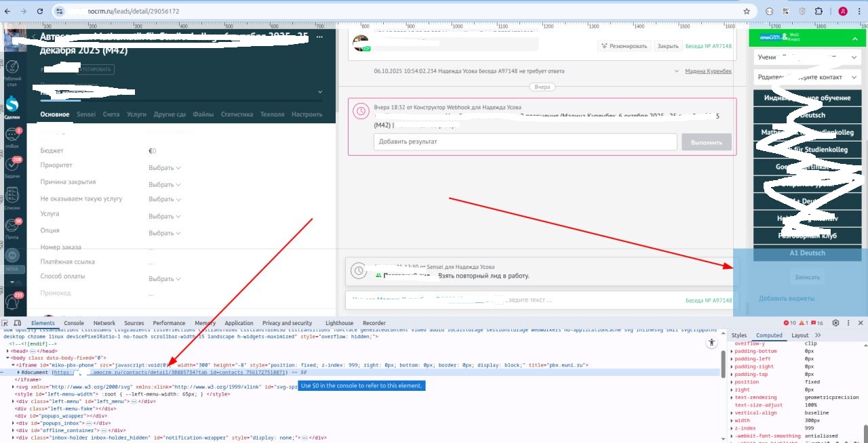Screen dimensions: 868x443
Task: Toggle DevTools device toolbar icon
Action: click(x=18, y=324)
